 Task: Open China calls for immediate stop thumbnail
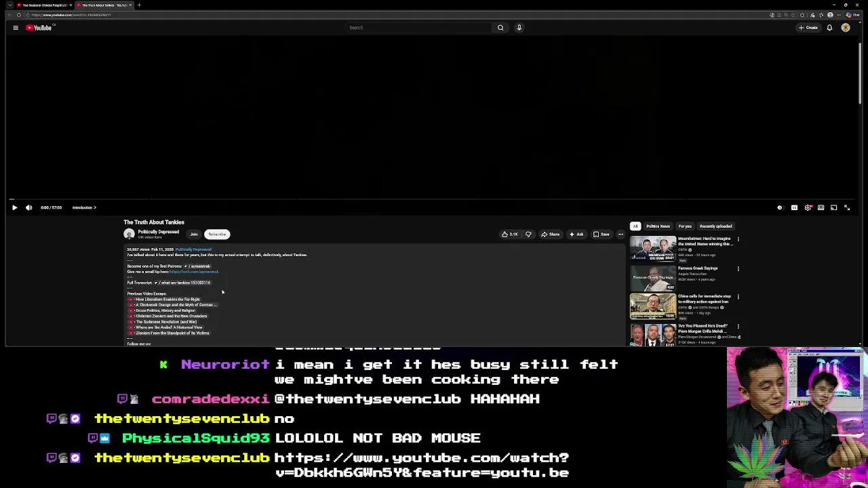[x=653, y=306]
